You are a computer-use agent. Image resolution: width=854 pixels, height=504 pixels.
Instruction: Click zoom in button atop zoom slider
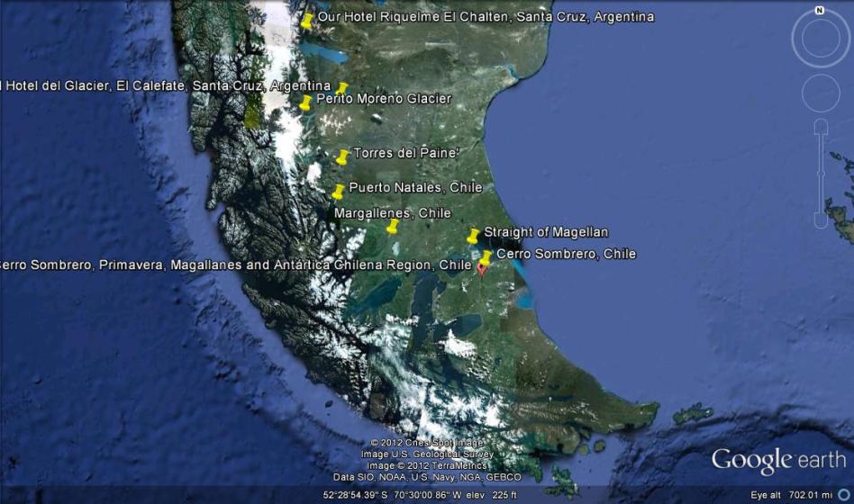820,127
